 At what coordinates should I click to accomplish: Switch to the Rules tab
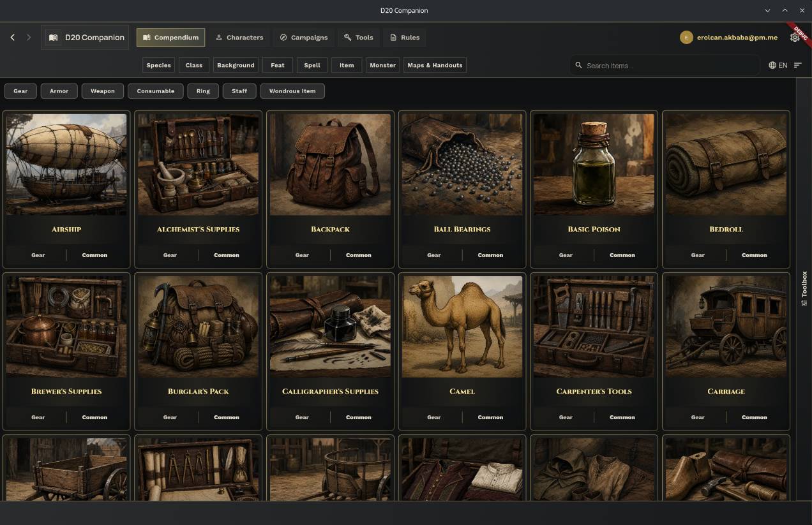coord(405,38)
